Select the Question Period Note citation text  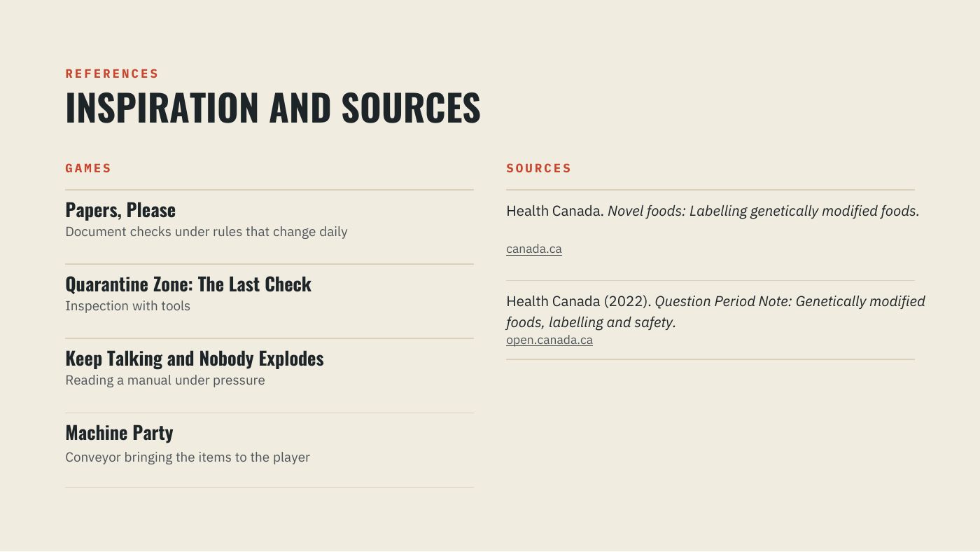click(715, 312)
